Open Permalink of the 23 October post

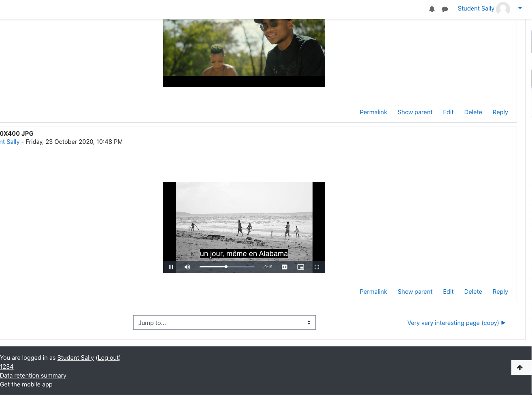[x=373, y=292]
